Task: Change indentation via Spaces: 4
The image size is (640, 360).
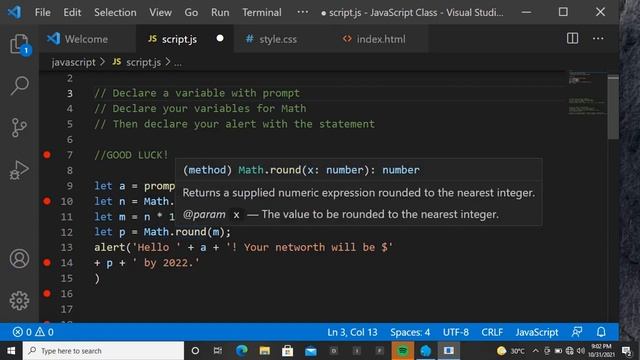Action: pyautogui.click(x=410, y=332)
